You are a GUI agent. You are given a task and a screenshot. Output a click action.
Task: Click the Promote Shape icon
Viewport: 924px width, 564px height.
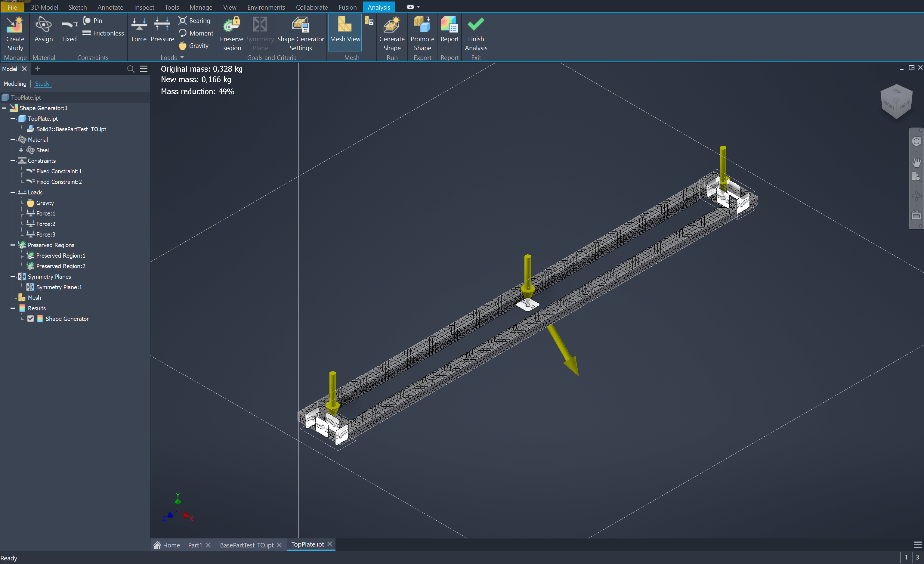coord(422,25)
